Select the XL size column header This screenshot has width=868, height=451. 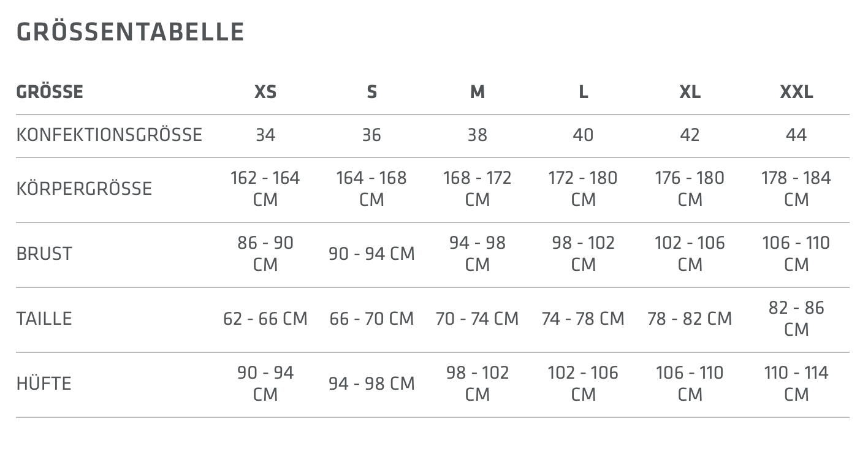690,92
